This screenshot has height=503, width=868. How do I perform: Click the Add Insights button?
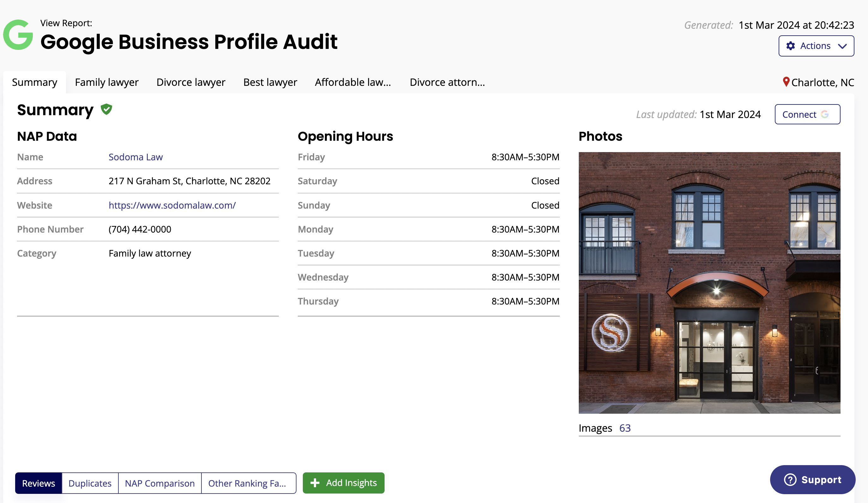click(344, 483)
